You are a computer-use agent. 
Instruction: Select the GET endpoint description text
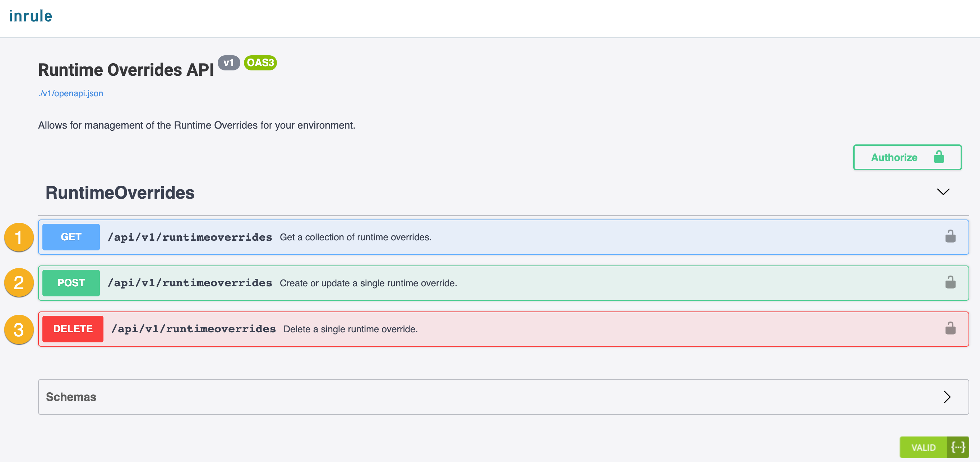pos(356,237)
